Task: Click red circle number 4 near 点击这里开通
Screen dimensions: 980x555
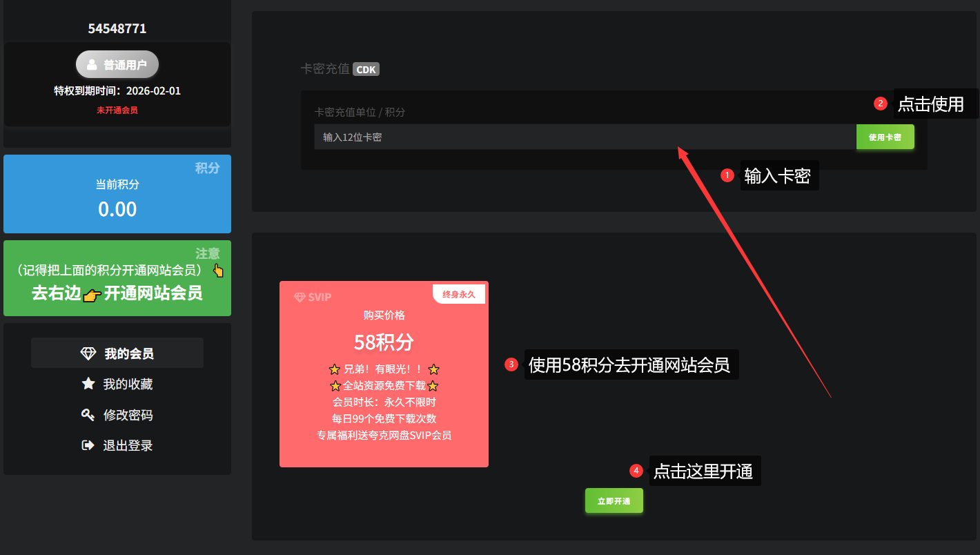Action: (636, 471)
